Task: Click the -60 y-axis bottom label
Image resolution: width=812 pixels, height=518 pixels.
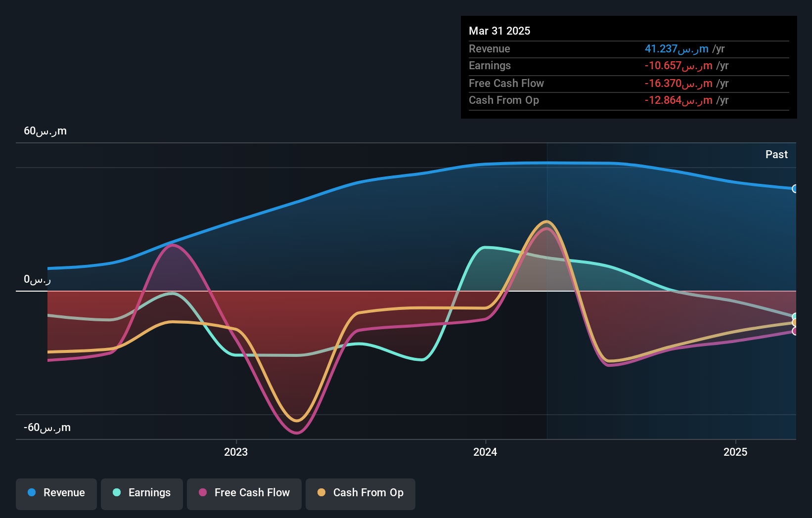Action: 47,428
